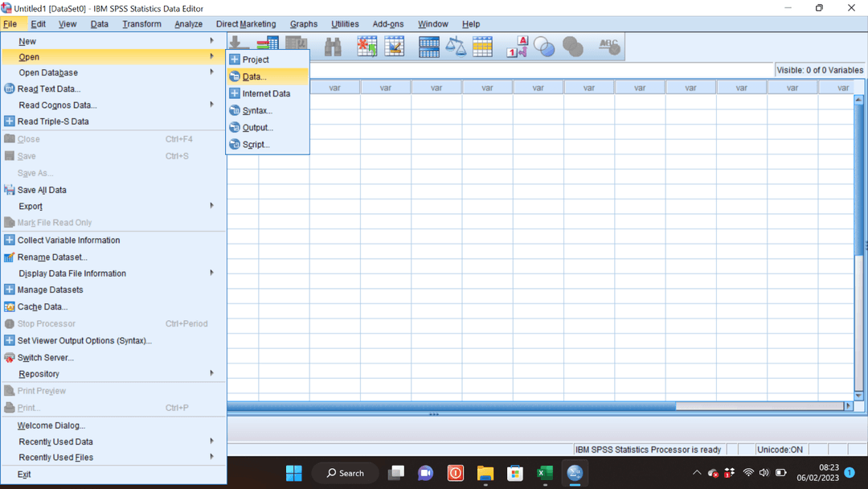
Task: Expand Recently Used Files submenu
Action: (x=114, y=458)
